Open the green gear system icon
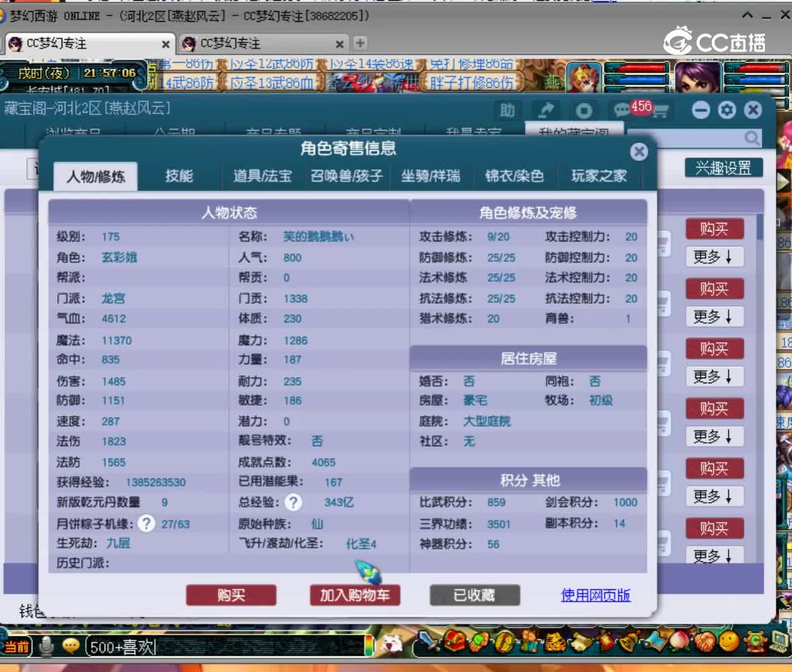This screenshot has height=672, width=792. (x=755, y=642)
